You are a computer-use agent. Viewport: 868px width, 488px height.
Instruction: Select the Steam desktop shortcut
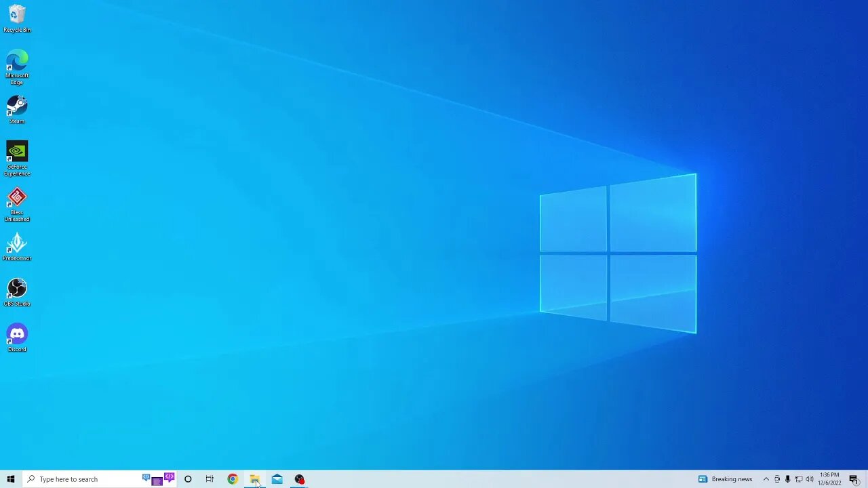[17, 109]
